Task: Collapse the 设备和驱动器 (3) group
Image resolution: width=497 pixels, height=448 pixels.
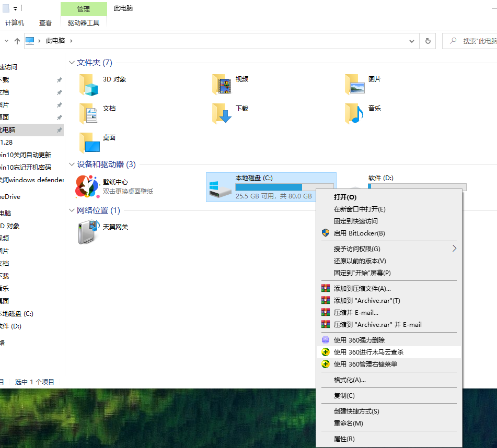Action: click(x=72, y=164)
